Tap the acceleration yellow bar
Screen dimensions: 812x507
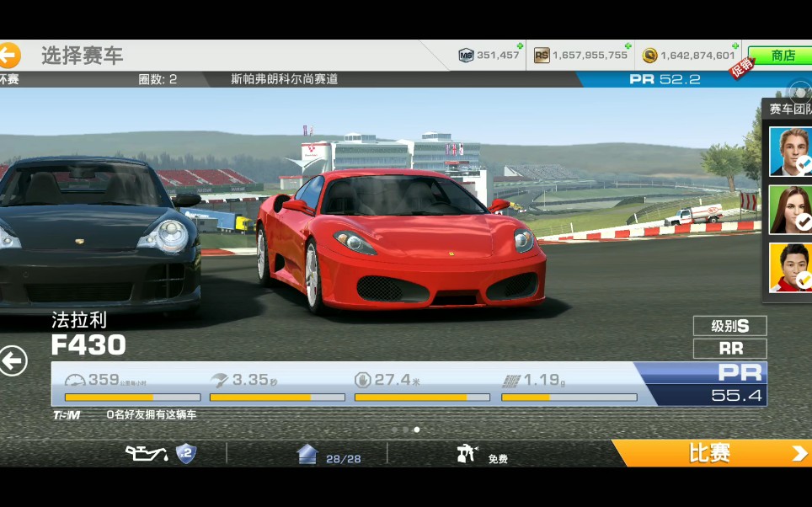(277, 398)
